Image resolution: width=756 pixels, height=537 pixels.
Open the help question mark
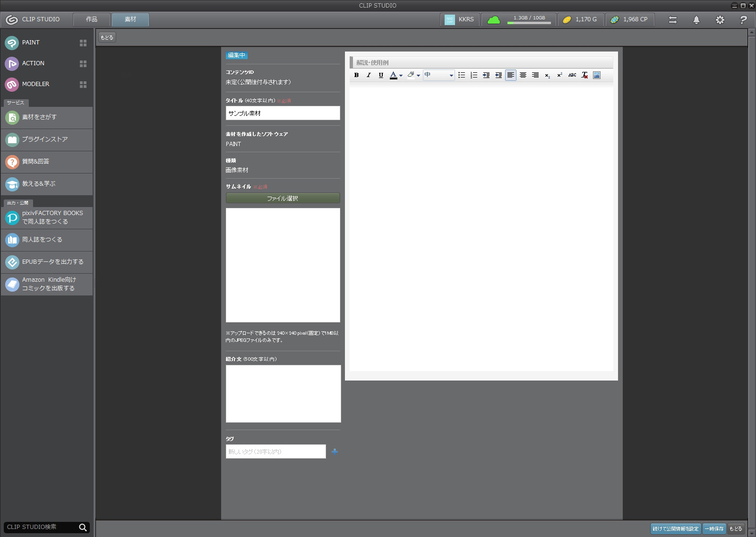743,20
